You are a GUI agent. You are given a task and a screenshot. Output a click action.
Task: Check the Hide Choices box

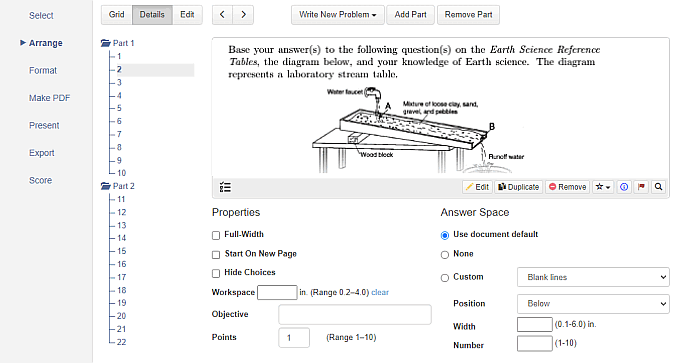[216, 273]
